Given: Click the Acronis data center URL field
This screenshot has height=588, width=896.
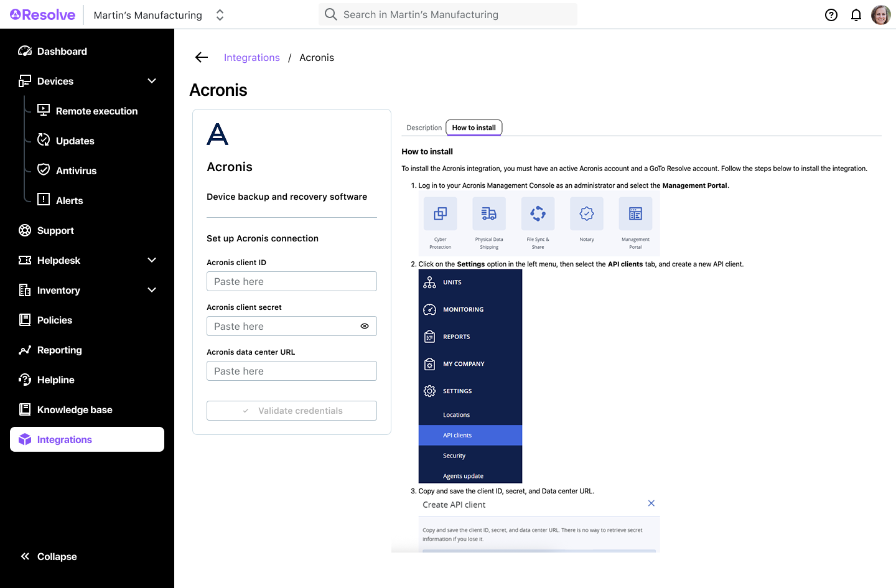Looking at the screenshot, I should [292, 371].
